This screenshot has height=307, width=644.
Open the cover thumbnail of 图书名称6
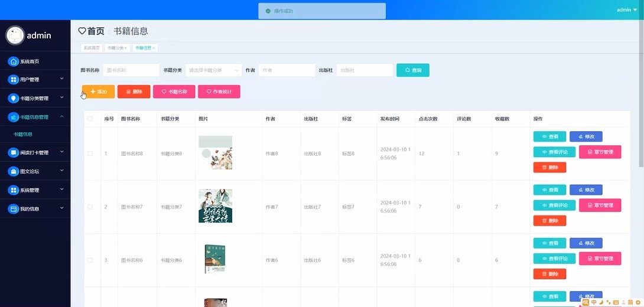215,259
